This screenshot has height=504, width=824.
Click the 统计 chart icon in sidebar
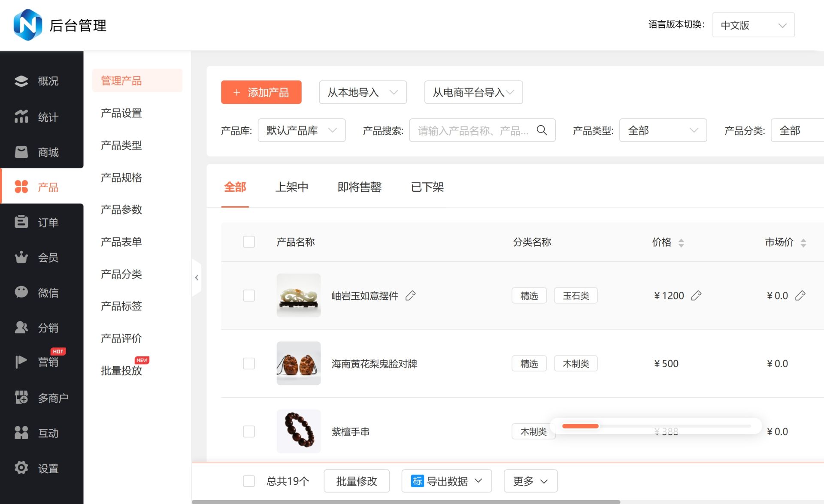coord(21,117)
